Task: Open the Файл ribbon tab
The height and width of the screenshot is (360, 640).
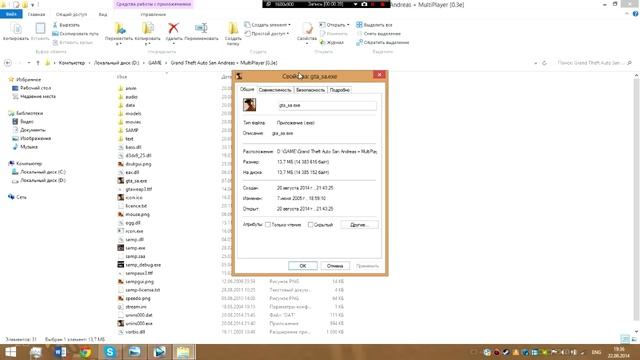Action: (x=11, y=14)
